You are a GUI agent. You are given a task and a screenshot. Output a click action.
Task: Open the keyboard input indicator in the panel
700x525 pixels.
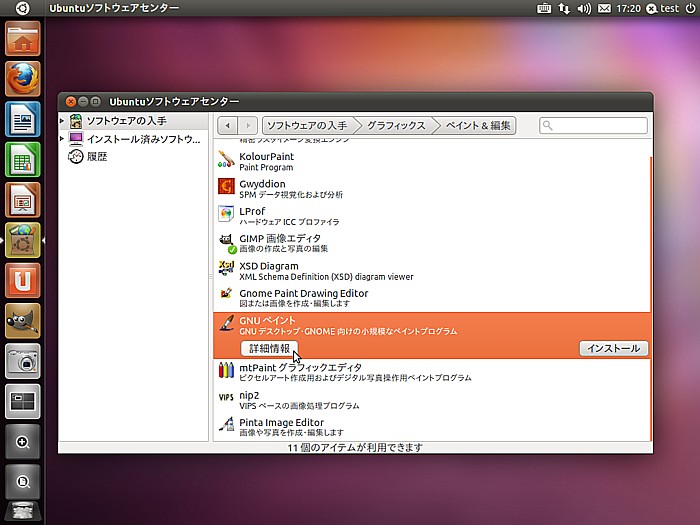tap(543, 8)
